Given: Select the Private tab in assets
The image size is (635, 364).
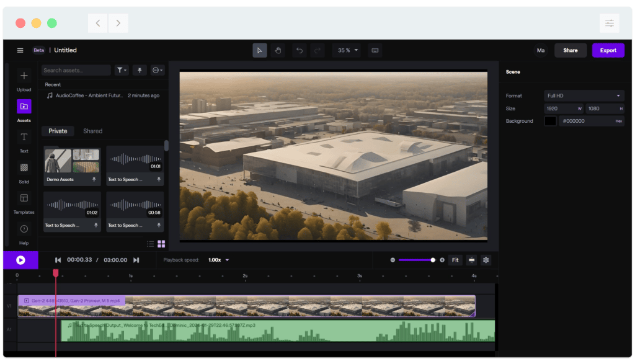Looking at the screenshot, I should 58,131.
